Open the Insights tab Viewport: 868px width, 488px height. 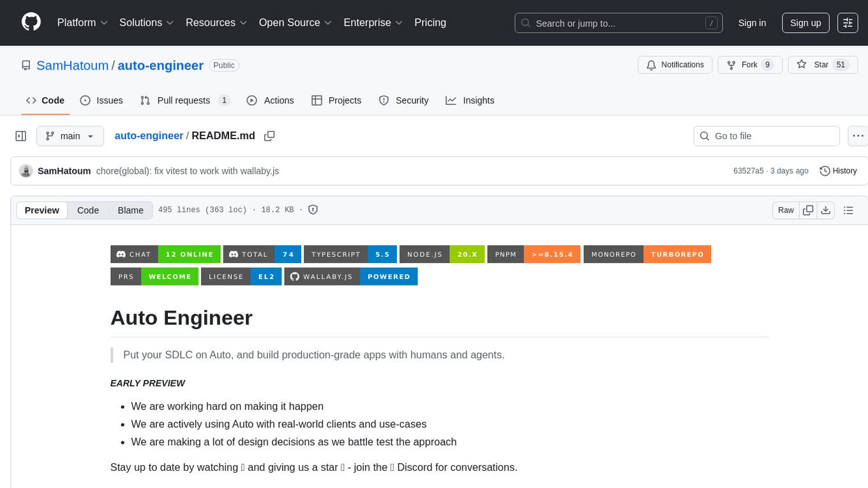[470, 100]
